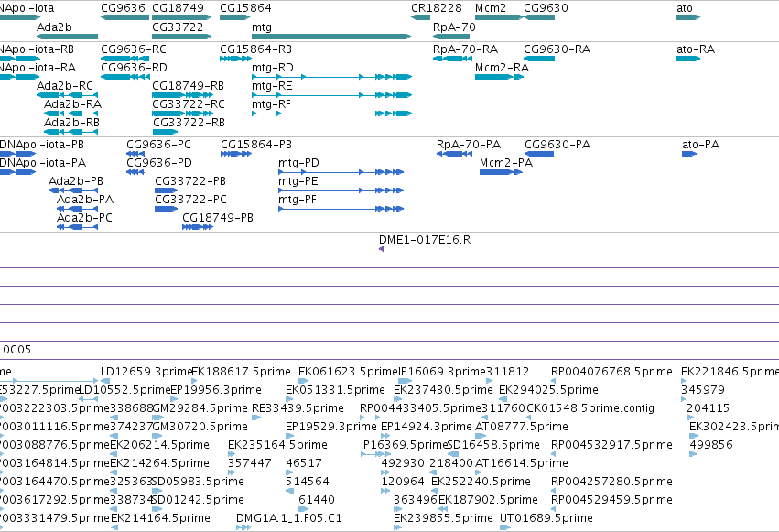Select EST LD12659.3prime
This screenshot has width=779, height=532.
pyautogui.click(x=105, y=381)
